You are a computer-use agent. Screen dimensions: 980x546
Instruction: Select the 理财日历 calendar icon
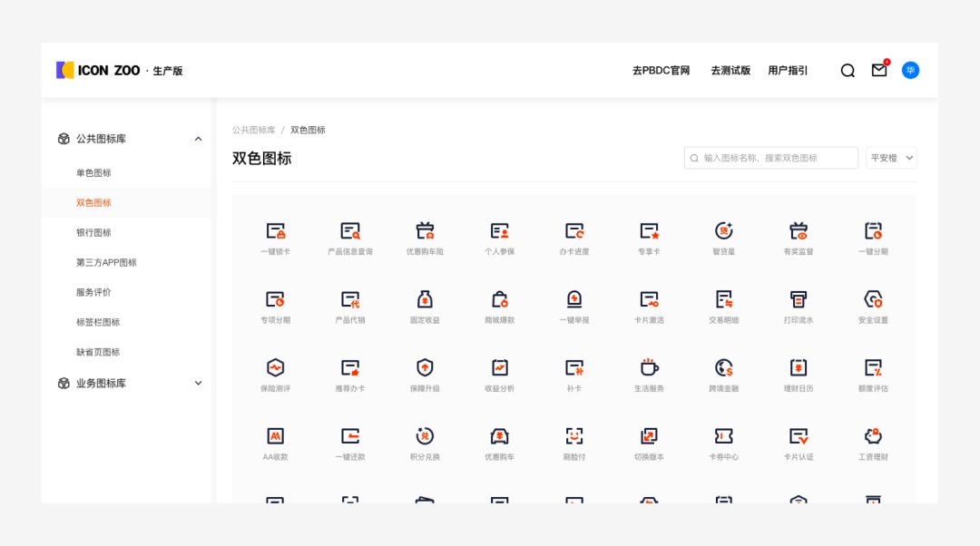798,370
